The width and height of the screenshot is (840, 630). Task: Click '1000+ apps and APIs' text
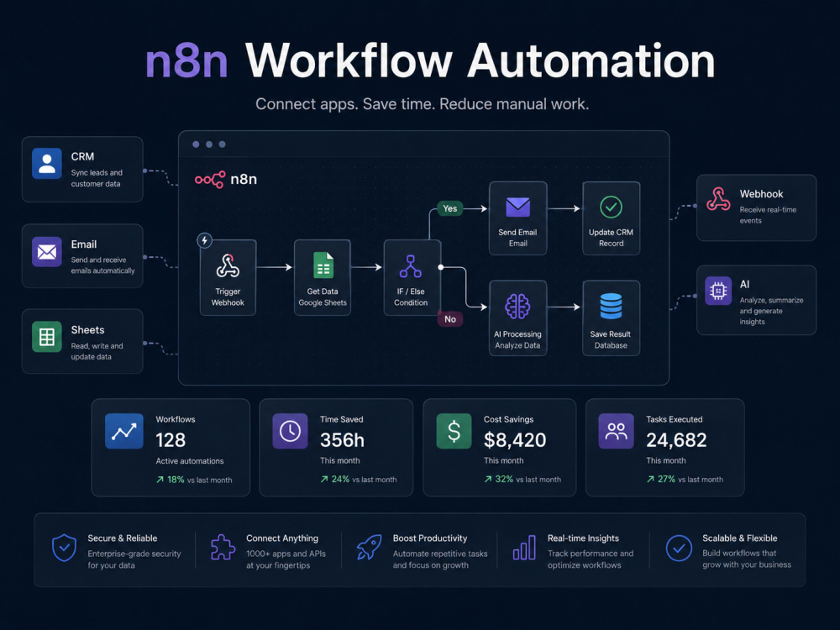tap(286, 554)
